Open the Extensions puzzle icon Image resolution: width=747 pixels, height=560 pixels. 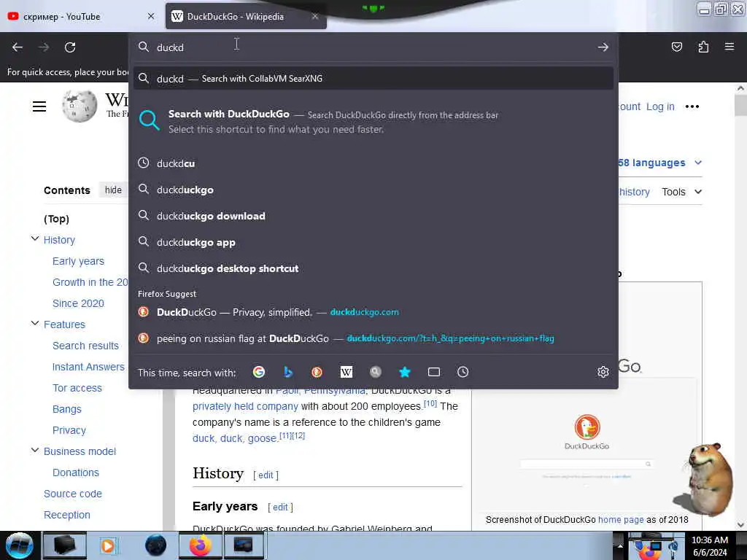[703, 47]
